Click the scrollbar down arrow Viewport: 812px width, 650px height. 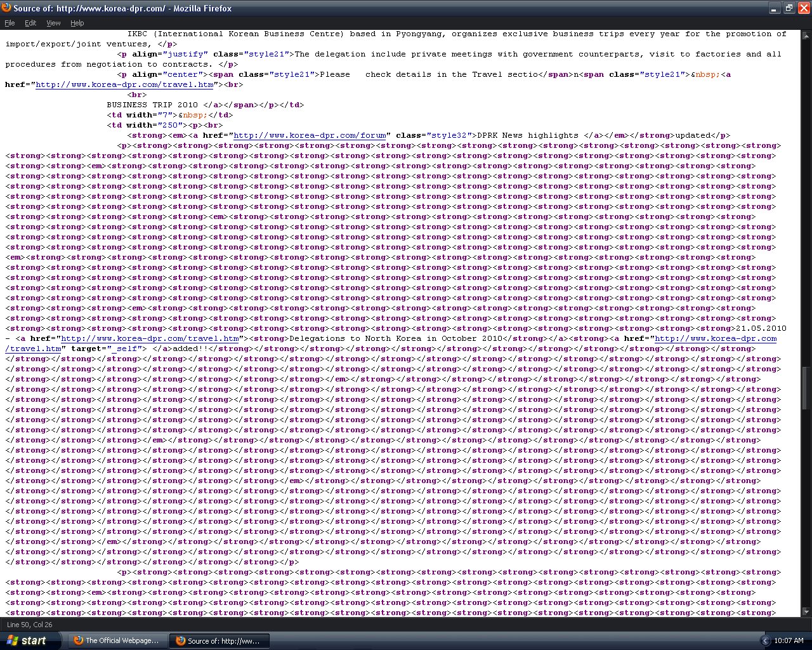tap(806, 611)
